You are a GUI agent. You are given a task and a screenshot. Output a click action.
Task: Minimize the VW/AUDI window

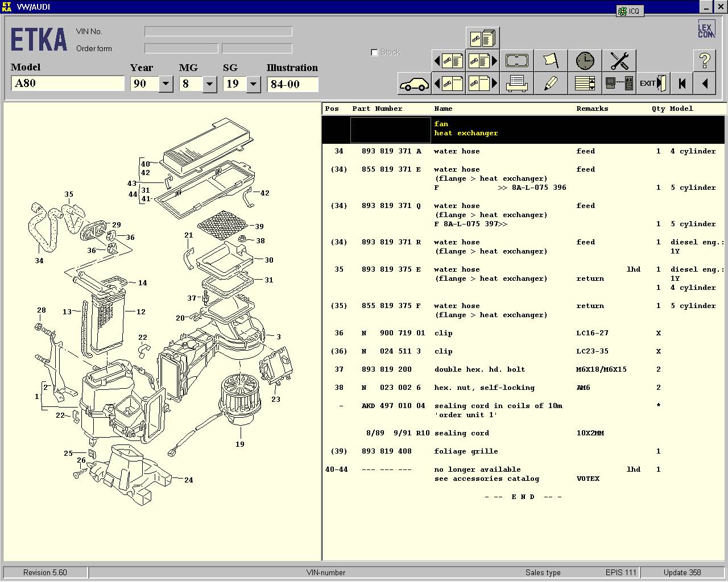click(x=706, y=7)
